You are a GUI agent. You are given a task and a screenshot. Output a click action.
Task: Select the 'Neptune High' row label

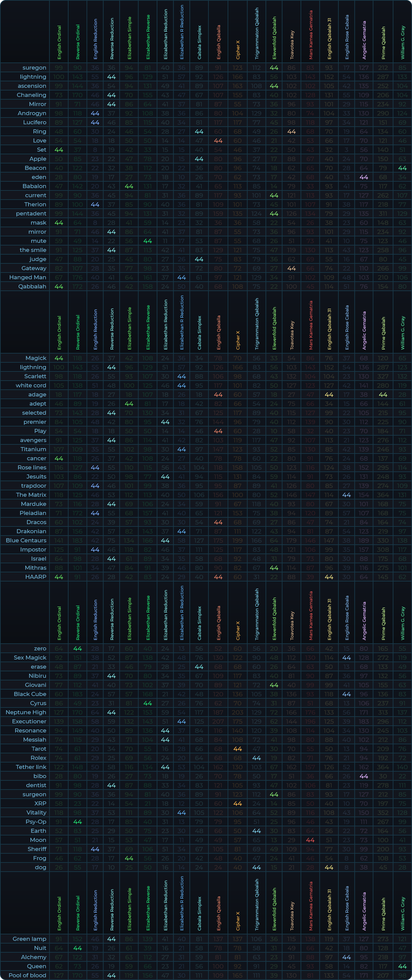[26, 712]
